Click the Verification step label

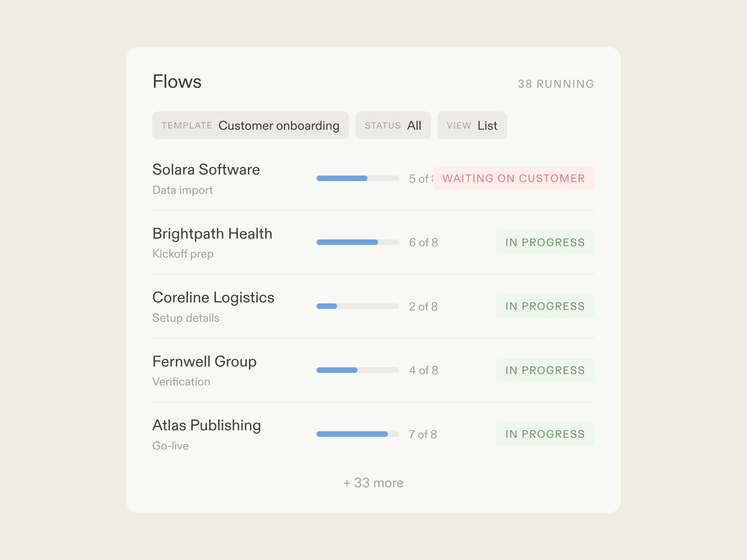coord(181,382)
